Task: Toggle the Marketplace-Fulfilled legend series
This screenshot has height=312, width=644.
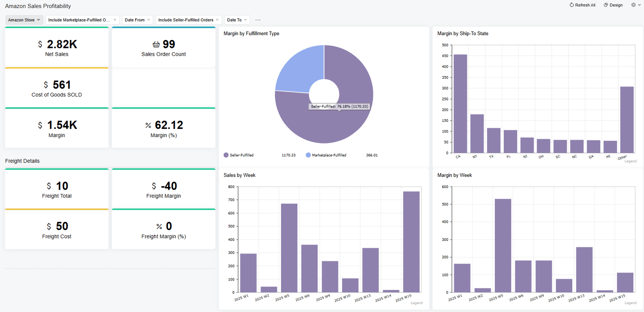Action: pos(329,155)
